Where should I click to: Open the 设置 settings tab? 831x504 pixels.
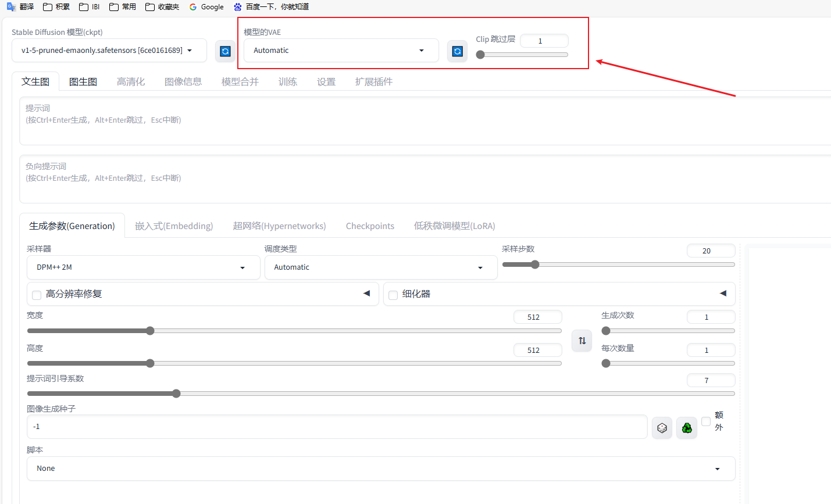pyautogui.click(x=326, y=82)
